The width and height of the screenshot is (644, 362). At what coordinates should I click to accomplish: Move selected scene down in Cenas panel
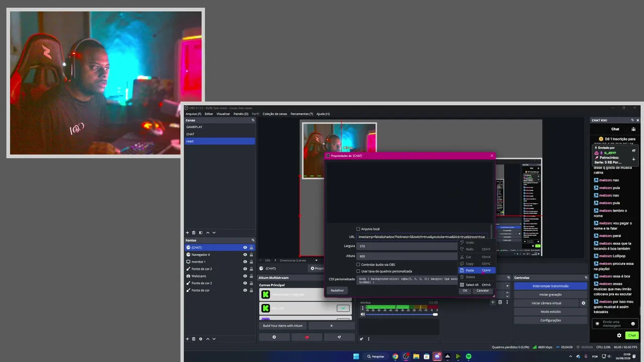click(214, 233)
